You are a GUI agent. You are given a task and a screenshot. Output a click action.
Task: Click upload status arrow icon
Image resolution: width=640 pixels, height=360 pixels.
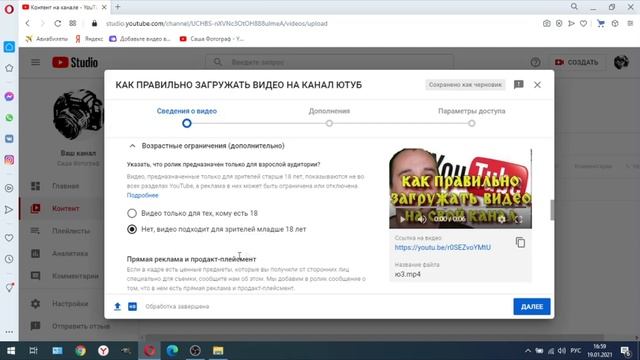pos(118,306)
